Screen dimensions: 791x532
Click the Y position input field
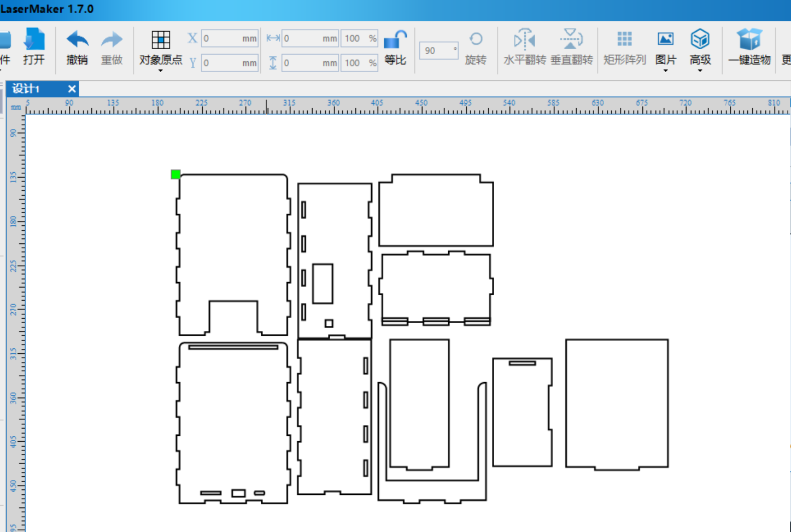230,63
